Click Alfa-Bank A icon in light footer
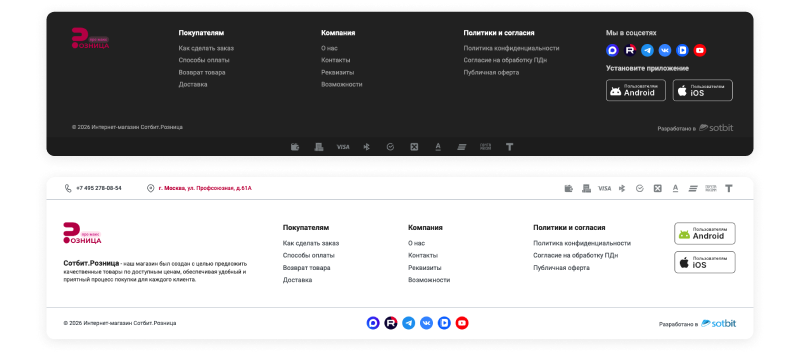The width and height of the screenshot is (800, 360). 675,189
